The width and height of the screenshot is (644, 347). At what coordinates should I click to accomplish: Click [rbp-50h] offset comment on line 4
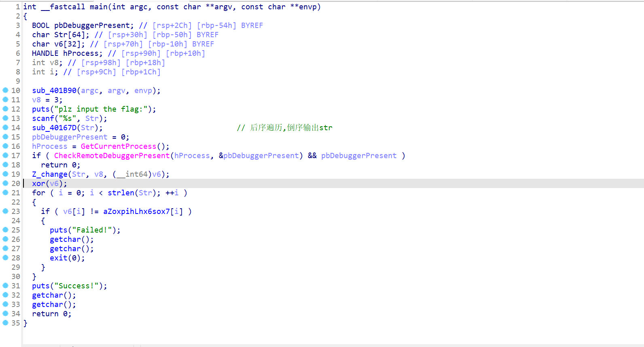point(172,35)
